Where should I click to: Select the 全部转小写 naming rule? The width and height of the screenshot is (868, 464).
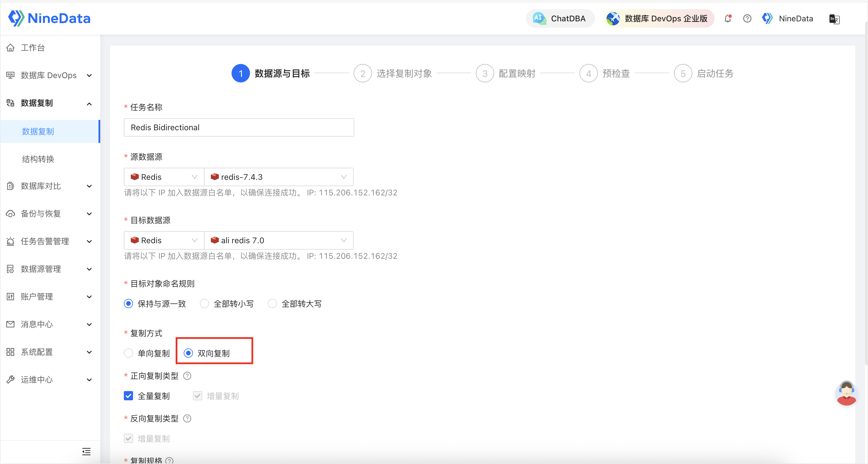click(204, 304)
